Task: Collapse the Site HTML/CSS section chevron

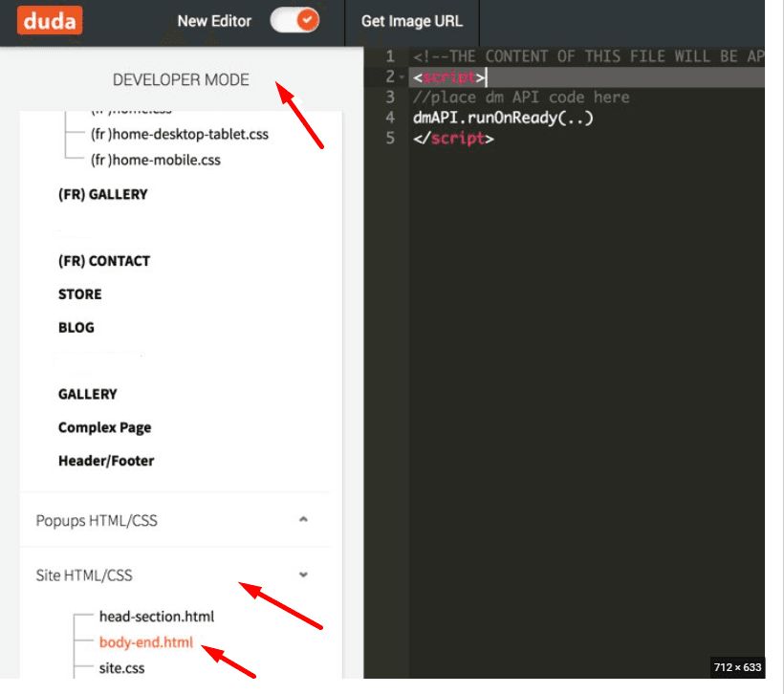Action: 303,575
